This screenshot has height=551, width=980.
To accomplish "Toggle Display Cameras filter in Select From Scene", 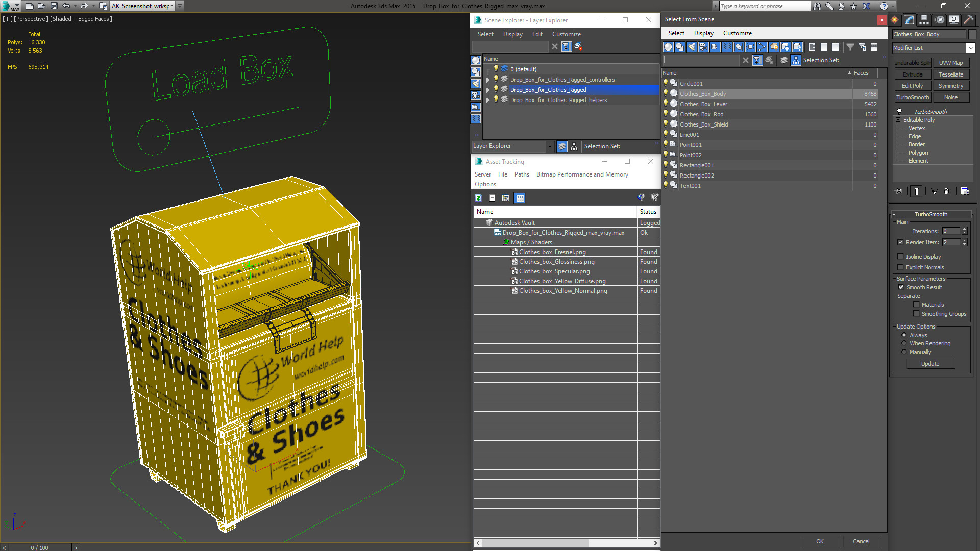I will (x=703, y=47).
